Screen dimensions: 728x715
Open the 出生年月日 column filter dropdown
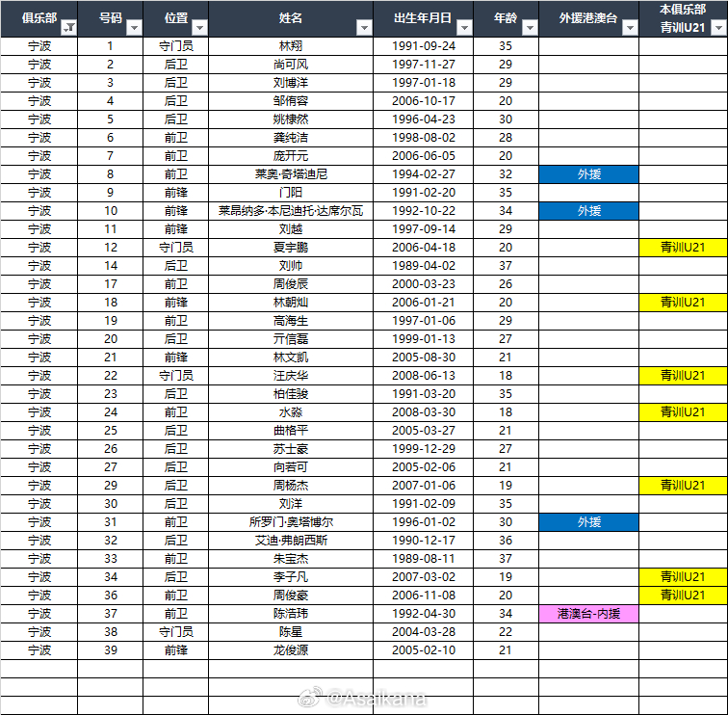(464, 28)
